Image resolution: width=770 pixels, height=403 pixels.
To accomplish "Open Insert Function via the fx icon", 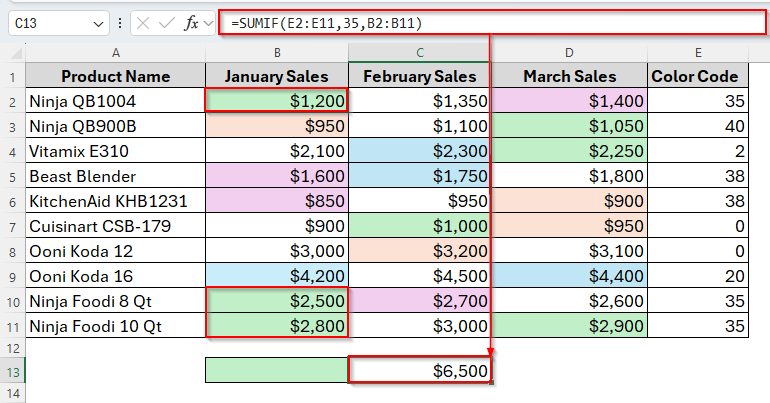I will (191, 22).
